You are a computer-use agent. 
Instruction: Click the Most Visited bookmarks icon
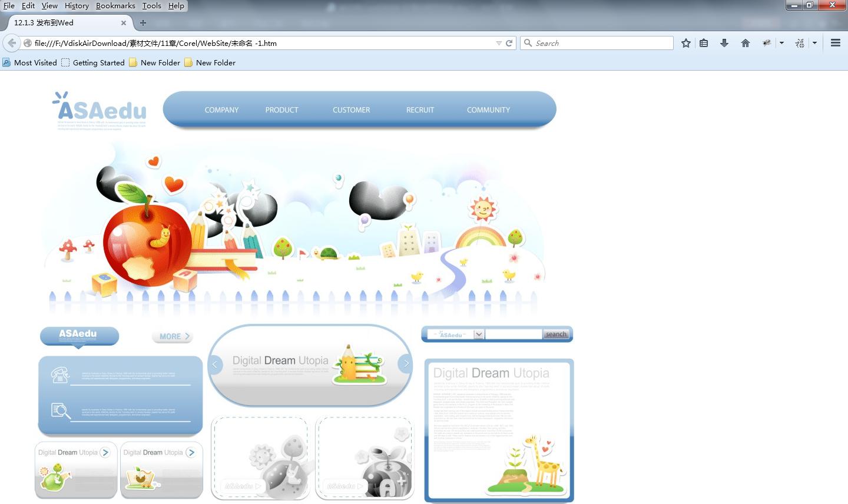pyautogui.click(x=6, y=62)
